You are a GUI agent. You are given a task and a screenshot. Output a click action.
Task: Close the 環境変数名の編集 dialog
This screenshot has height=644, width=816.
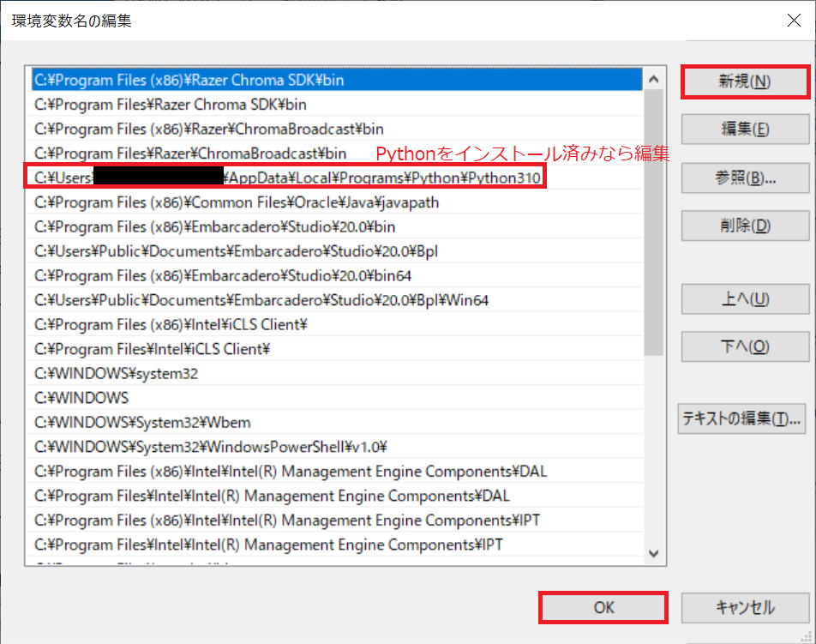pos(794,21)
